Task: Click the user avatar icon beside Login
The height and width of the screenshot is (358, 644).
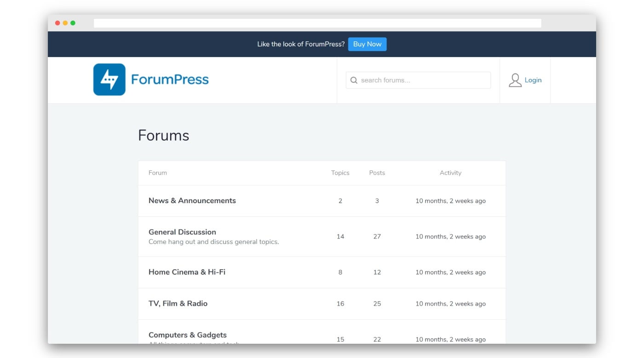Action: 515,80
